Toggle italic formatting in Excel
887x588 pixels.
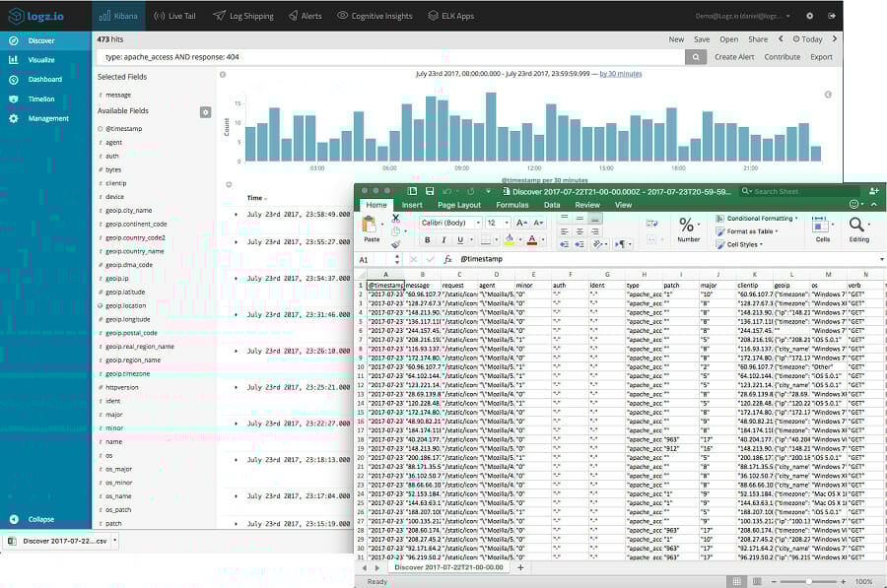click(x=443, y=240)
